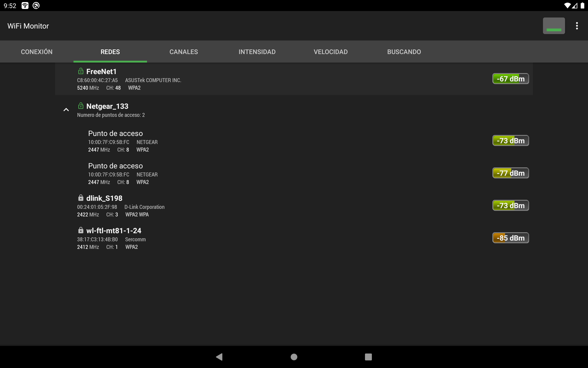The width and height of the screenshot is (588, 368).
Task: Collapse the Netgear_133 access point group
Action: [x=66, y=110]
